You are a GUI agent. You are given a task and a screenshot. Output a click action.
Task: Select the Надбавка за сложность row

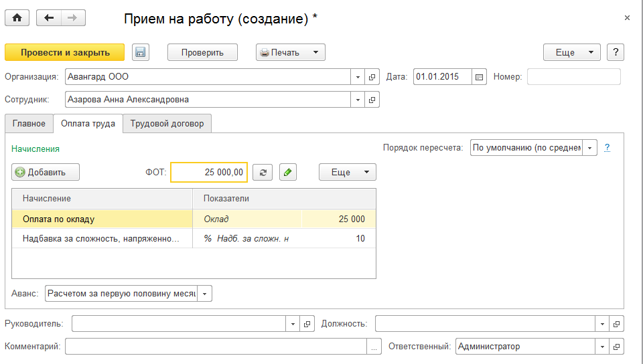tap(100, 239)
